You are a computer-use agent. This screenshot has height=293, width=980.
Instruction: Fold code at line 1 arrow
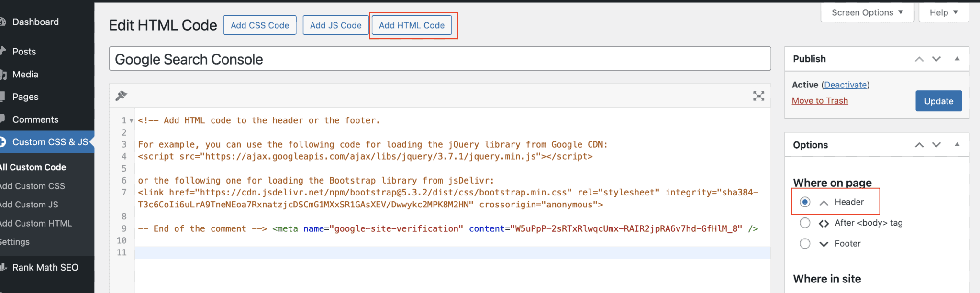[132, 121]
